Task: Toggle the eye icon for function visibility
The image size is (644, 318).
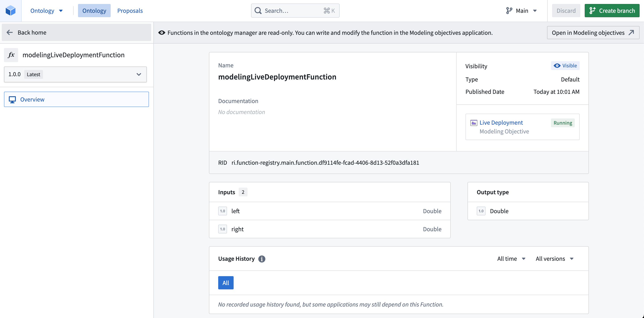Action: click(557, 65)
